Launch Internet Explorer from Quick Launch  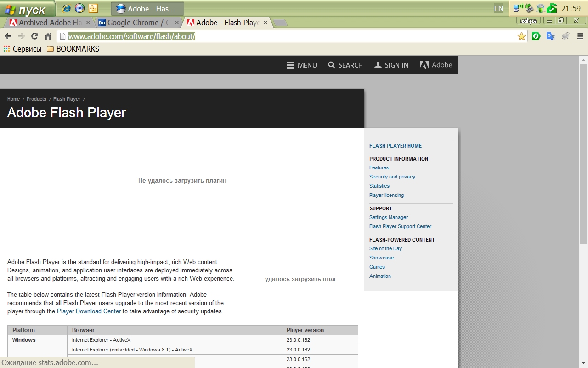[67, 8]
